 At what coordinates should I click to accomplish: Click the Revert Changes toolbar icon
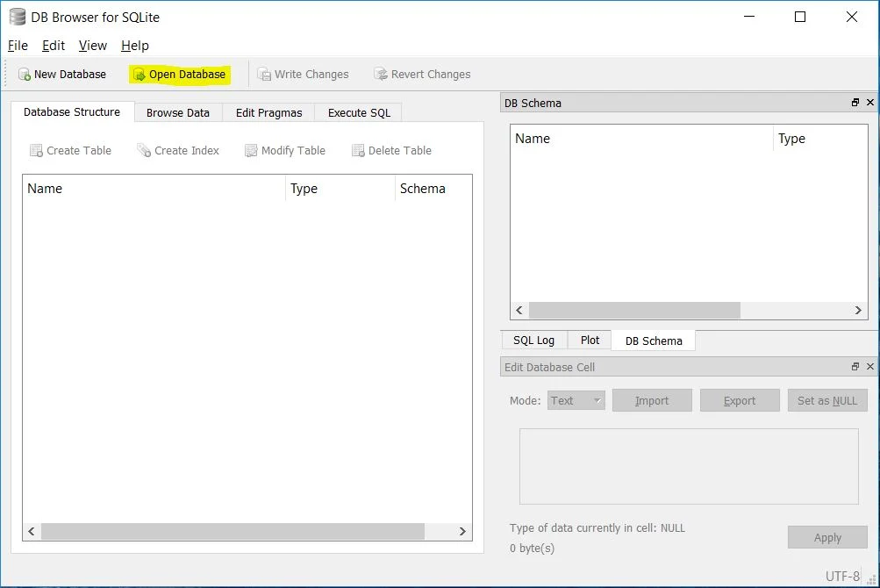pyautogui.click(x=381, y=74)
